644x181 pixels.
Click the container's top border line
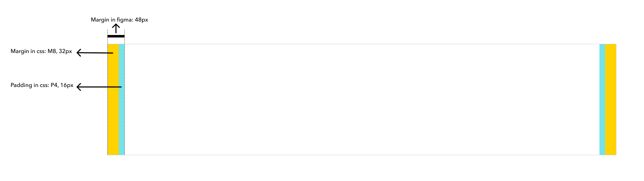pyautogui.click(x=362, y=44)
